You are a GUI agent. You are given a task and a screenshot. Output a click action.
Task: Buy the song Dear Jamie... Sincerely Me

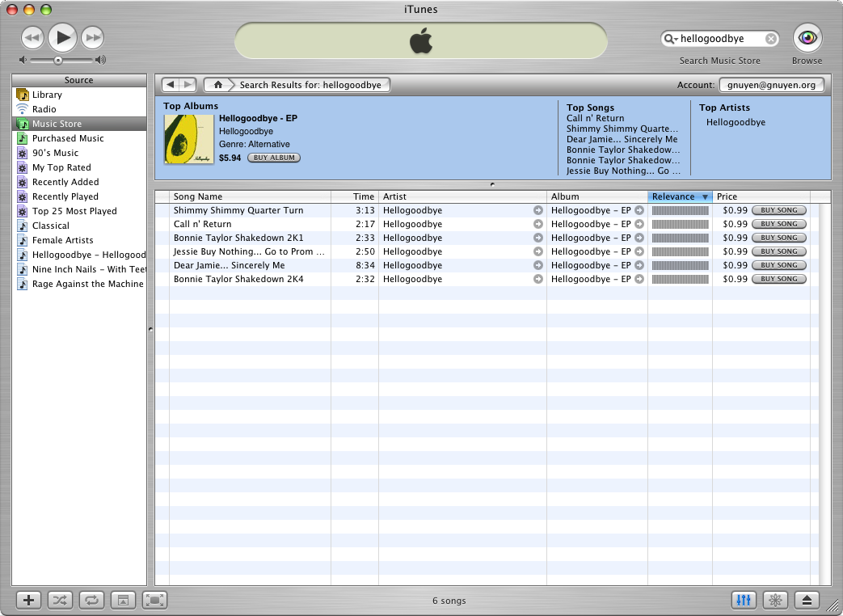779,265
